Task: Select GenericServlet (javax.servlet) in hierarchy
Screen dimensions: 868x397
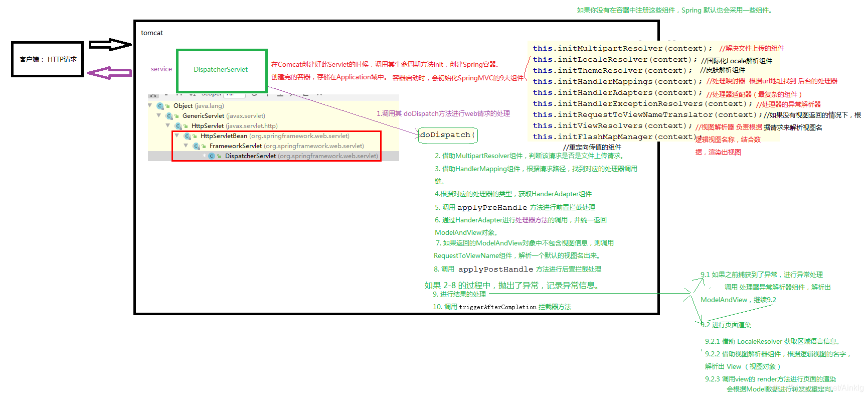Action: pos(224,116)
